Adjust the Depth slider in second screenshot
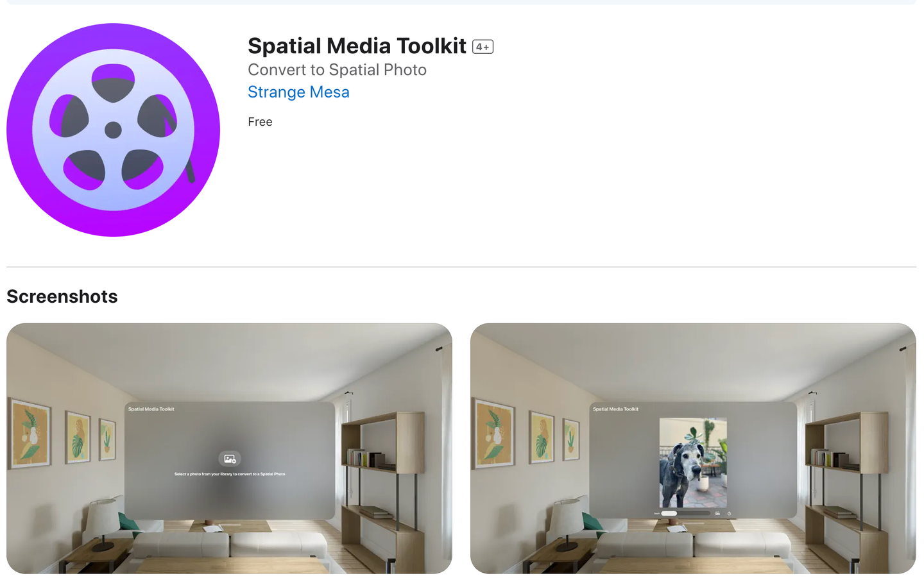The width and height of the screenshot is (924, 585). pos(685,513)
